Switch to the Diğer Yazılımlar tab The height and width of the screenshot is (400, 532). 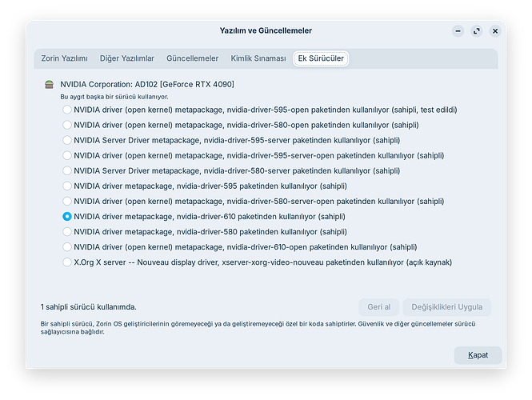[127, 58]
